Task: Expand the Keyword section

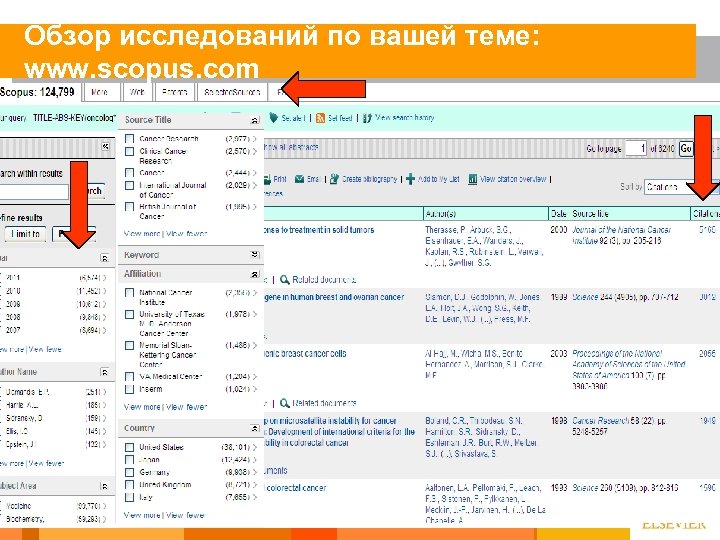Action: pyautogui.click(x=255, y=255)
